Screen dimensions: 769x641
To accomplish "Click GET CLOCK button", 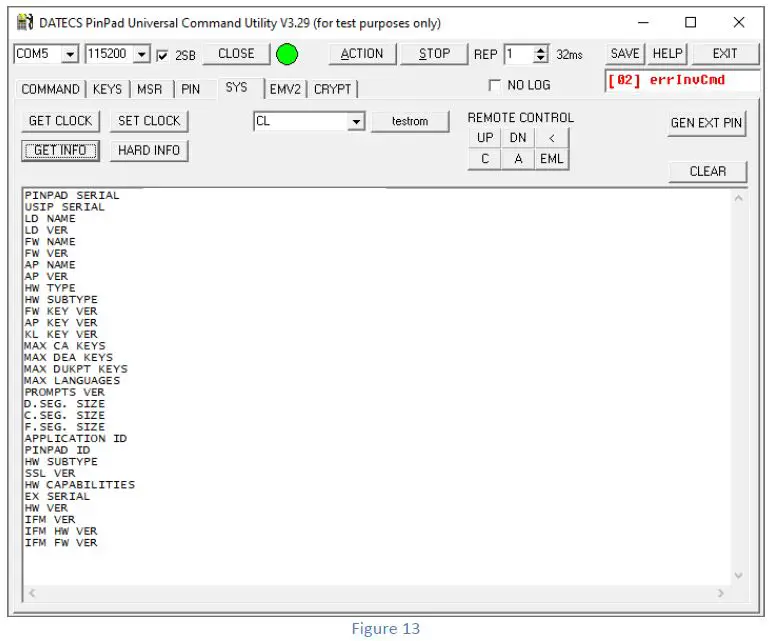I will 60,121.
